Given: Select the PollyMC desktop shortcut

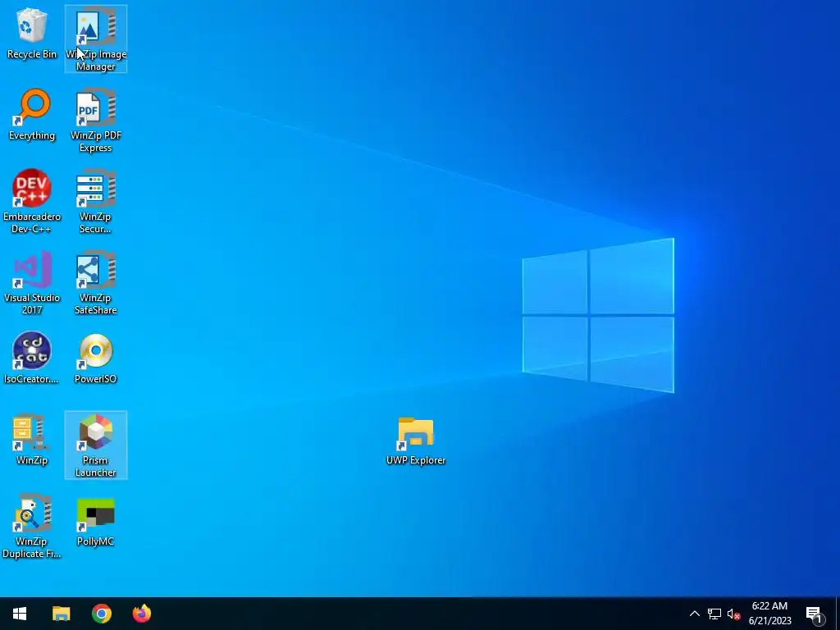Looking at the screenshot, I should [96, 521].
